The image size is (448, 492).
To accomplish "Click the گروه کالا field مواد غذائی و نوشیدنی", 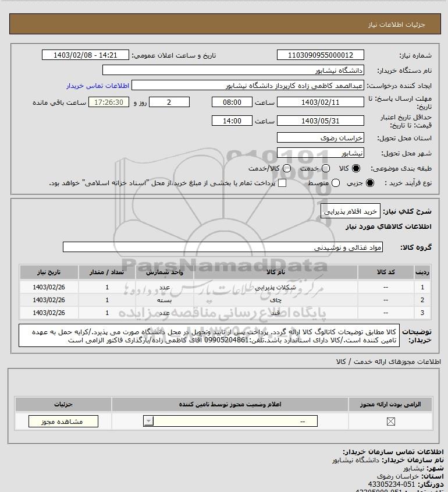I will (x=223, y=247).
